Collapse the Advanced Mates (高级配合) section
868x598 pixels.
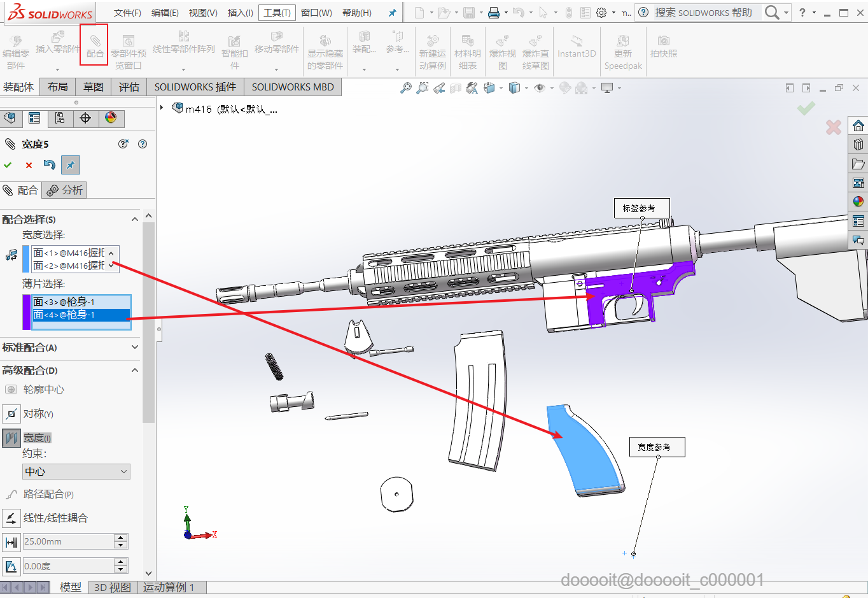134,371
